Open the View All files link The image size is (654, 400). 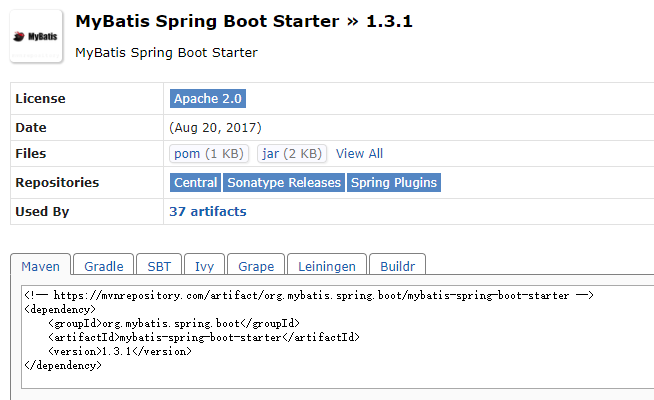[x=359, y=153]
